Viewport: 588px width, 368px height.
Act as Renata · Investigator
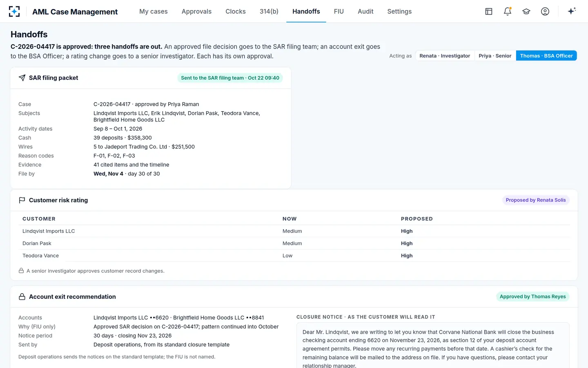[445, 56]
